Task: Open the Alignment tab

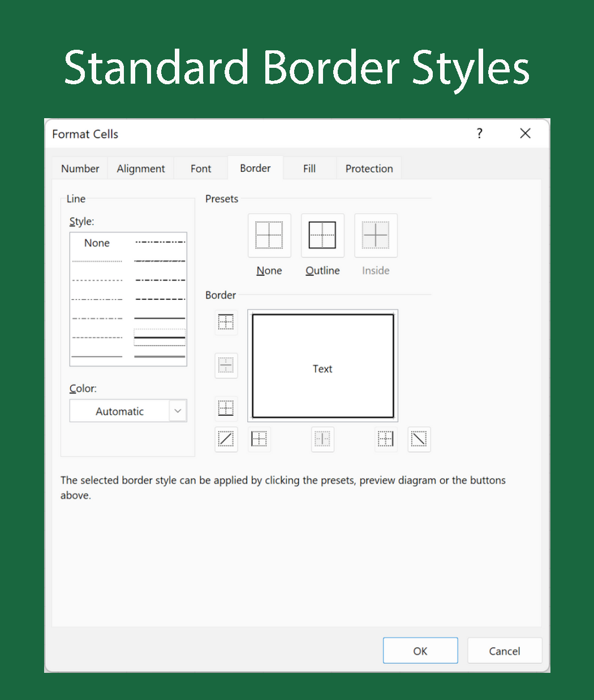Action: coord(141,168)
